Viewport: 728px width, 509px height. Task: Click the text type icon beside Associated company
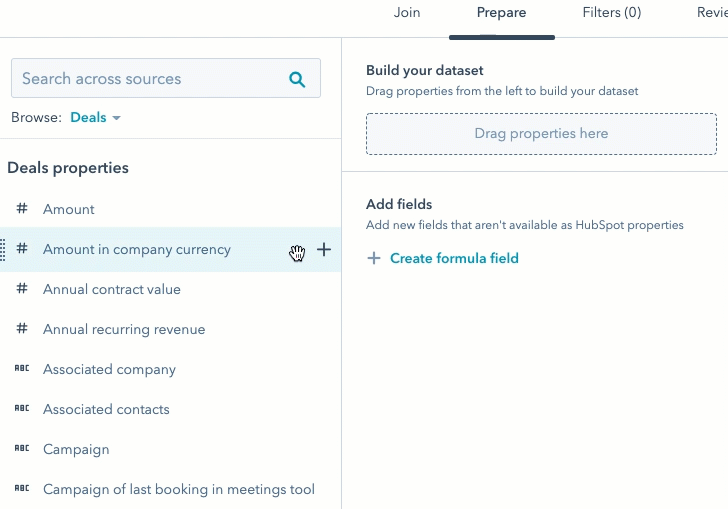click(22, 369)
